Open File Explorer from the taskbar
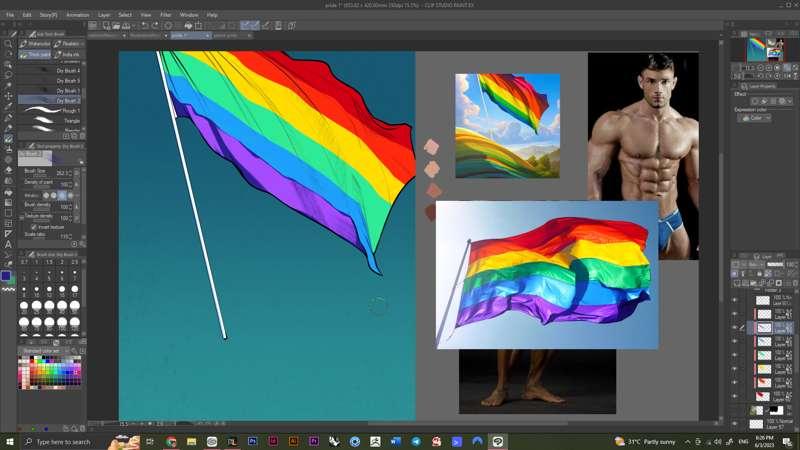This screenshot has width=800, height=450. [191, 441]
